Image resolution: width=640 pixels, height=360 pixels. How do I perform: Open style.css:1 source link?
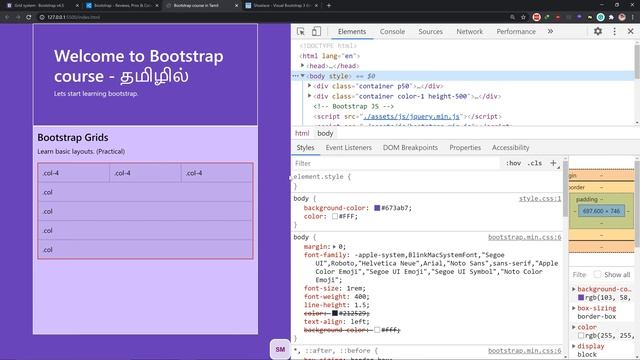click(x=540, y=199)
